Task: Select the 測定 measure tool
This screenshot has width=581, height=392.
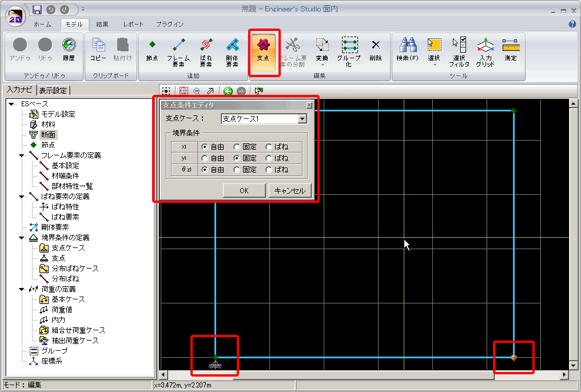Action: (x=511, y=49)
